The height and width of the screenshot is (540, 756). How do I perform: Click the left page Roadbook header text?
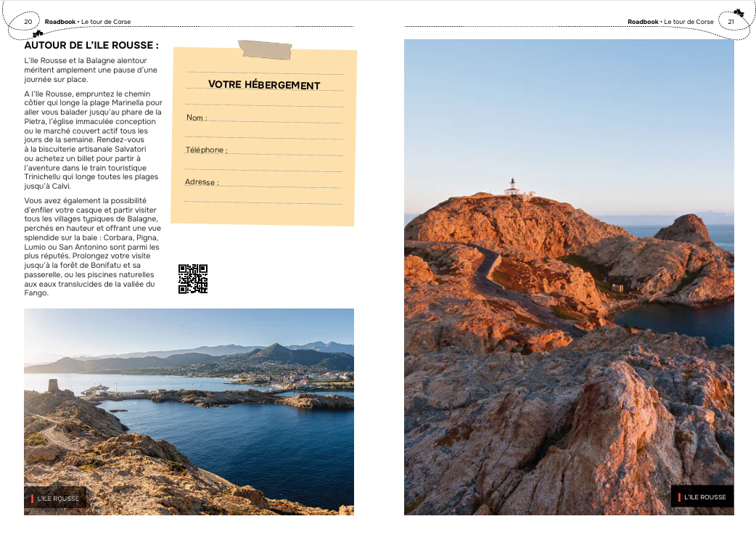[x=88, y=22]
